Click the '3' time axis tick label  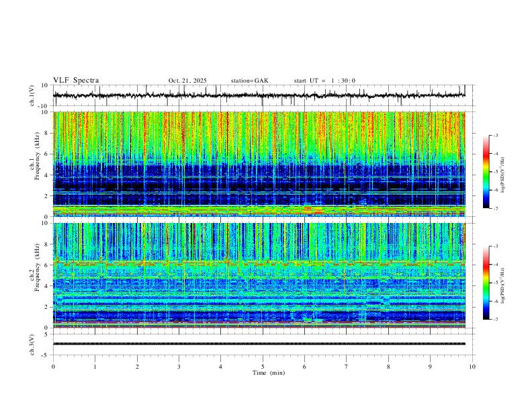coord(179,367)
